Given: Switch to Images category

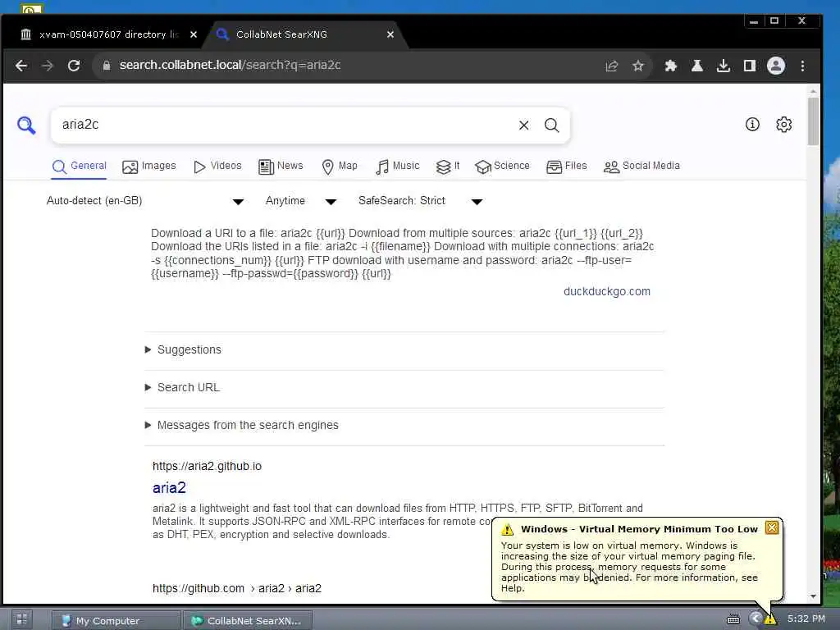Looking at the screenshot, I should [x=149, y=166].
